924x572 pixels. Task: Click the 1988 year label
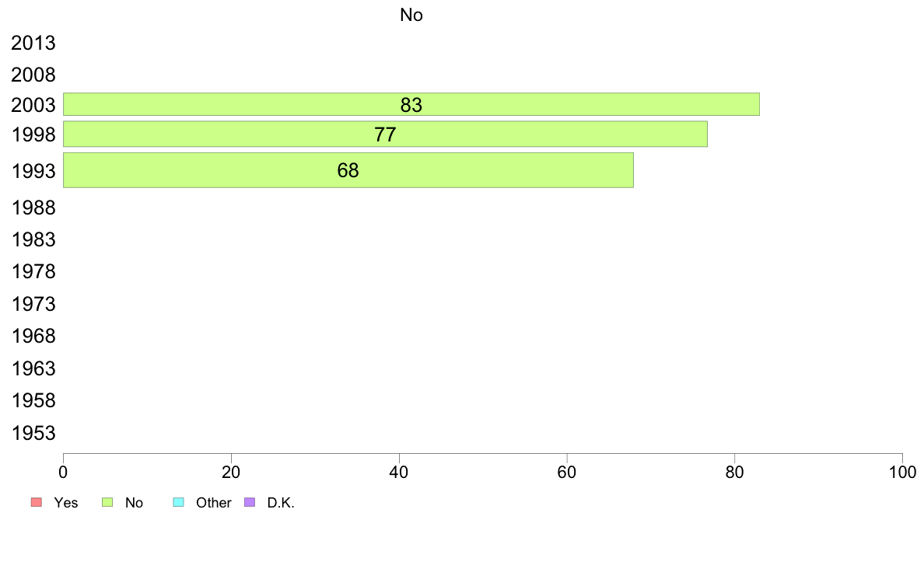click(33, 208)
